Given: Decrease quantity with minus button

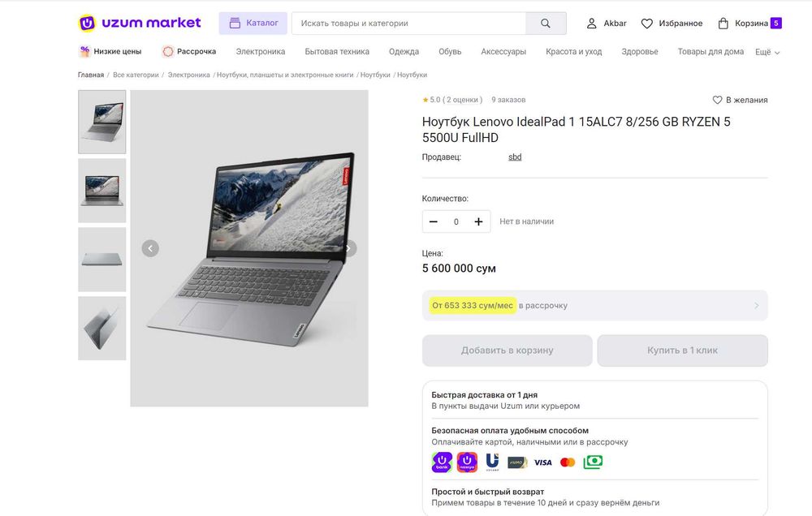Looking at the screenshot, I should coord(434,221).
